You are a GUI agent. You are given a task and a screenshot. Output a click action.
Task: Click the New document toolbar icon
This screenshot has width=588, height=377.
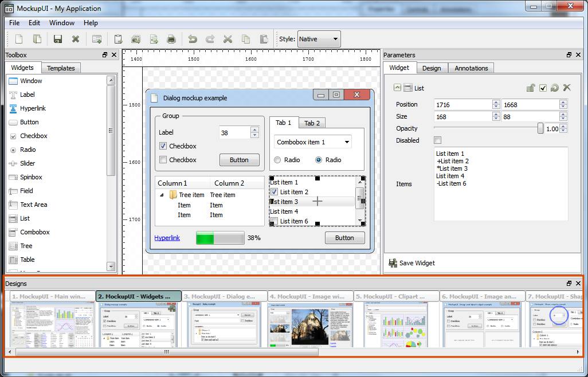point(19,39)
